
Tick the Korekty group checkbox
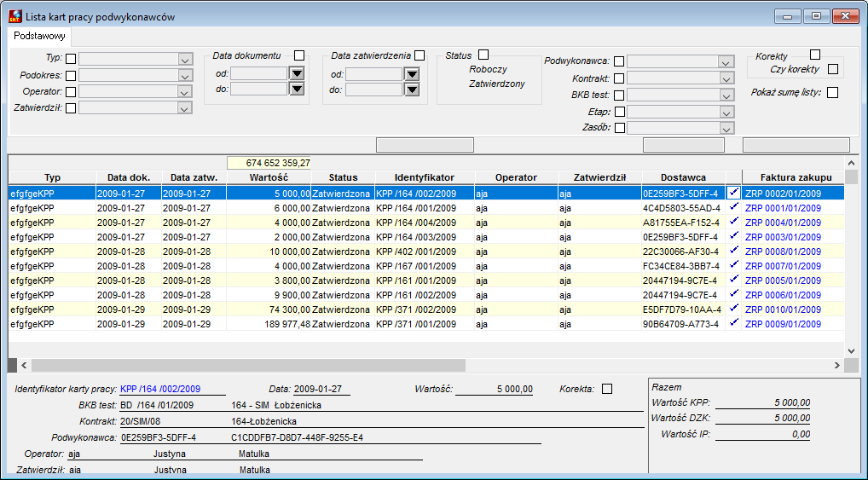(815, 55)
